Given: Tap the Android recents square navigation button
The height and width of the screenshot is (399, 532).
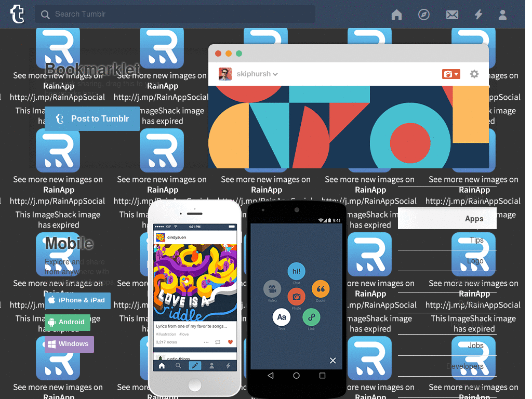Looking at the screenshot, I should pyautogui.click(x=322, y=376).
